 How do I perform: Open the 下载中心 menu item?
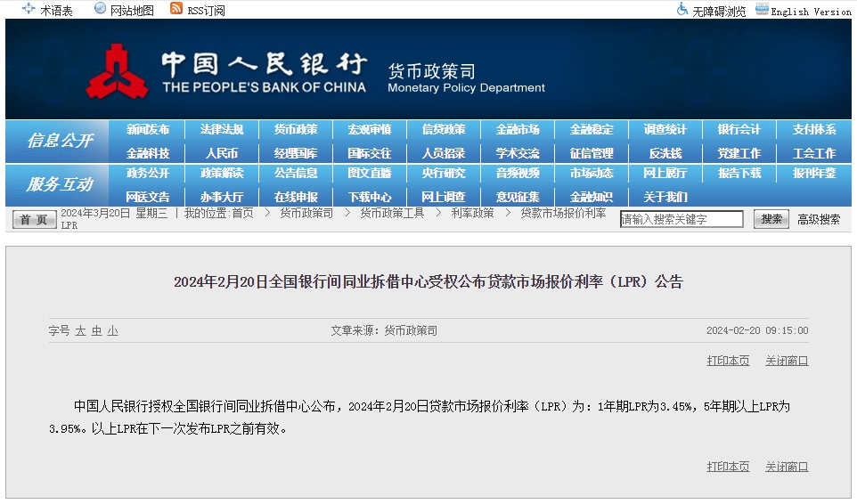click(370, 197)
